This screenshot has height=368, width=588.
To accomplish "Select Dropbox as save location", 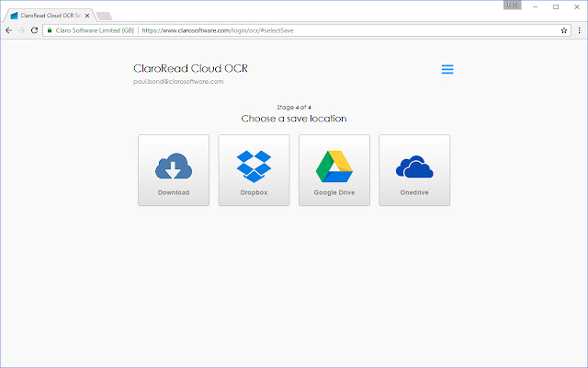I will click(254, 170).
